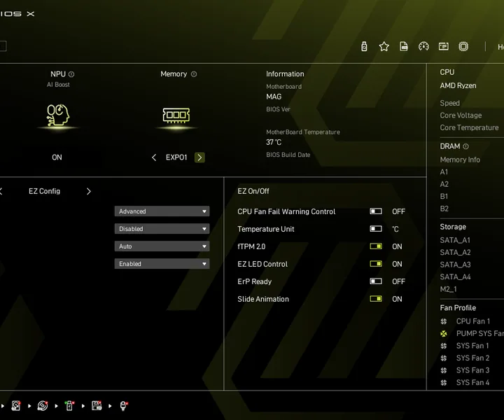Open the Auto dropdown
This screenshot has width=504, height=420.
click(x=162, y=246)
